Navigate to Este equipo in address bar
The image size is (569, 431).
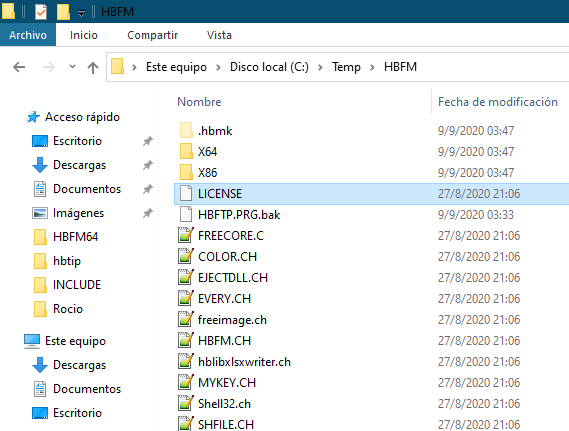pyautogui.click(x=176, y=67)
